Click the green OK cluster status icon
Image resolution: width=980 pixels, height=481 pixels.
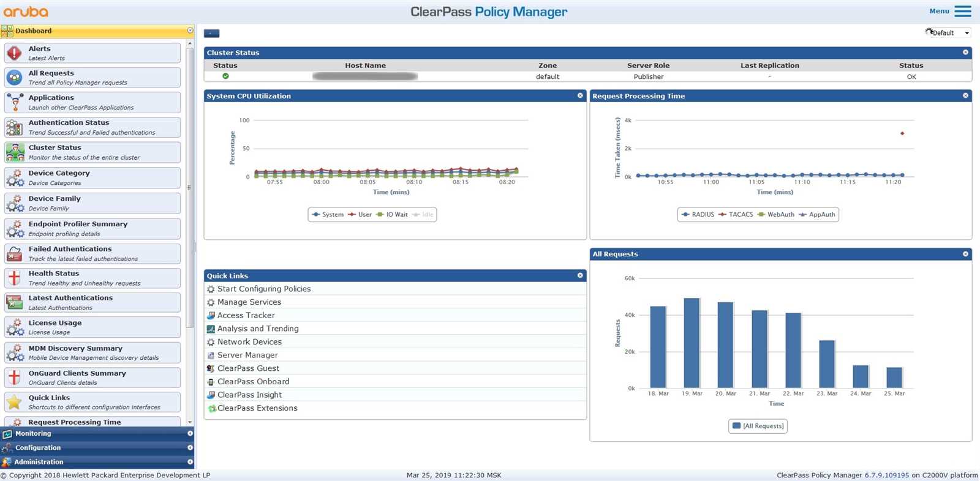(x=225, y=76)
